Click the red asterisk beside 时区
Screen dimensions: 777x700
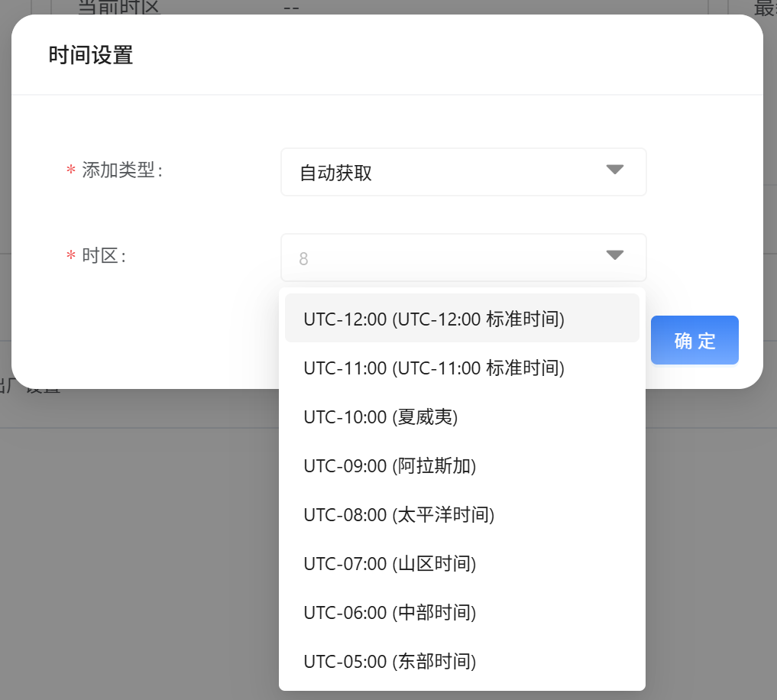point(70,257)
